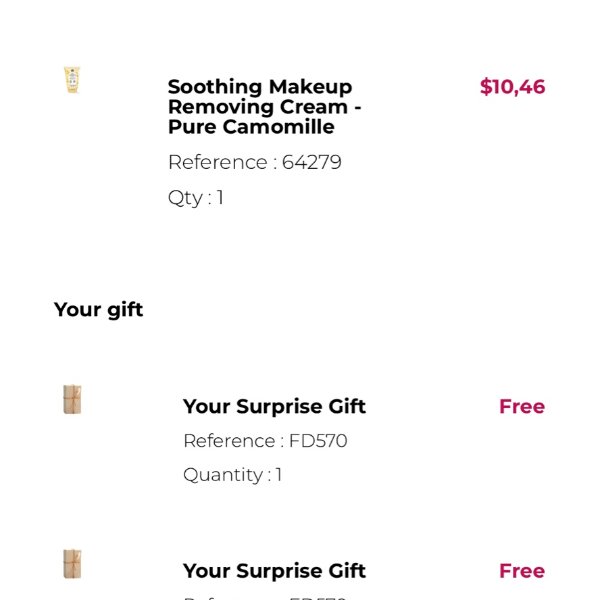
Task: Click the second surprise gift box image
Action: pyautogui.click(x=72, y=564)
